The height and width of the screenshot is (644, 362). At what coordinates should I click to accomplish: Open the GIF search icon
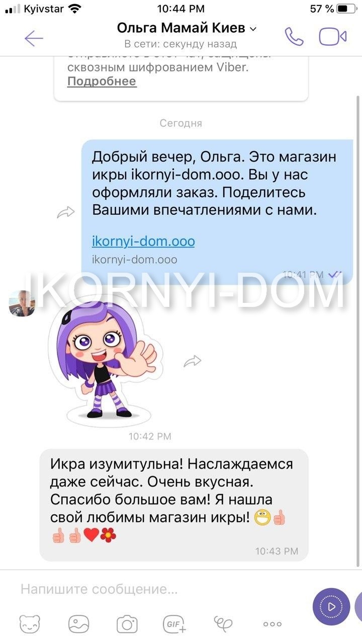tap(174, 624)
